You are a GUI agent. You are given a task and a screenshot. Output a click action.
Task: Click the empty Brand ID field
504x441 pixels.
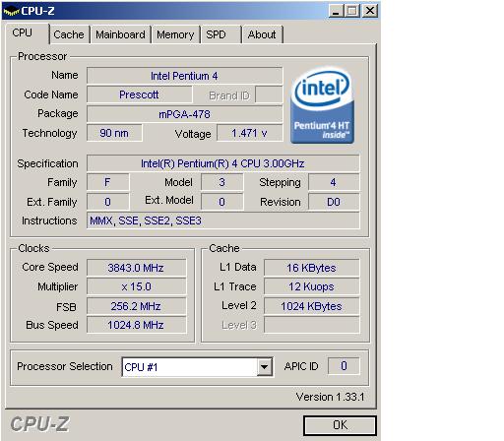(x=269, y=94)
